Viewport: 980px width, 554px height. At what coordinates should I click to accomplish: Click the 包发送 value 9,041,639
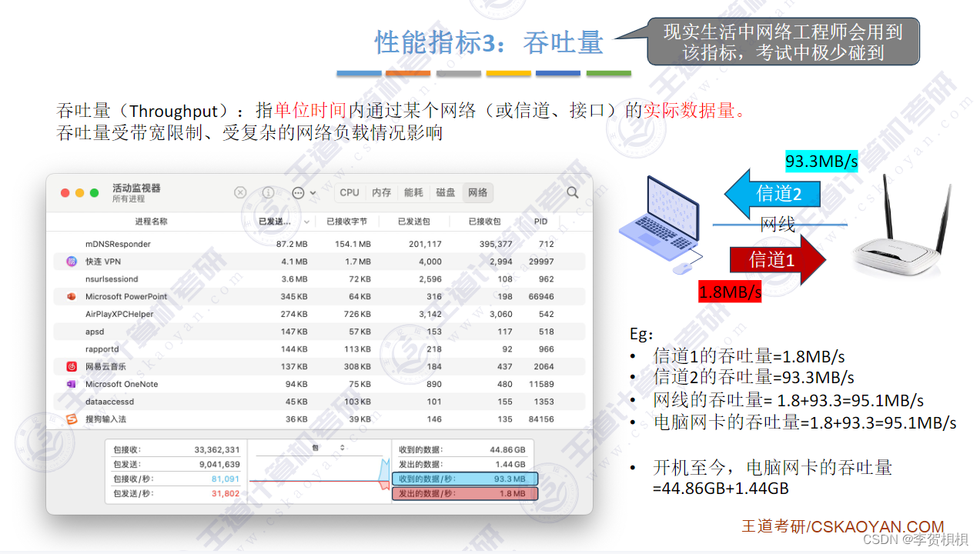coord(219,464)
